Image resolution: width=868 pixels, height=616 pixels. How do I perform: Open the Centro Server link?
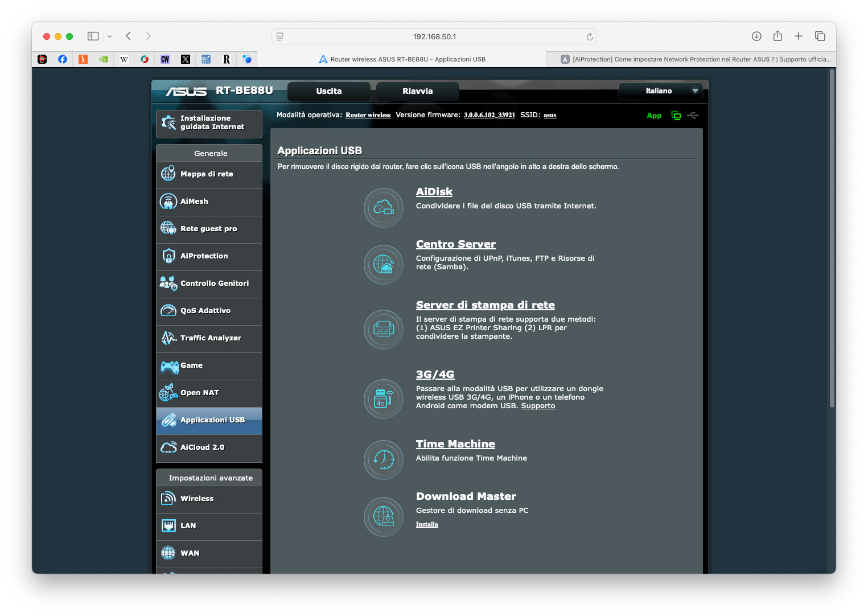tap(456, 244)
